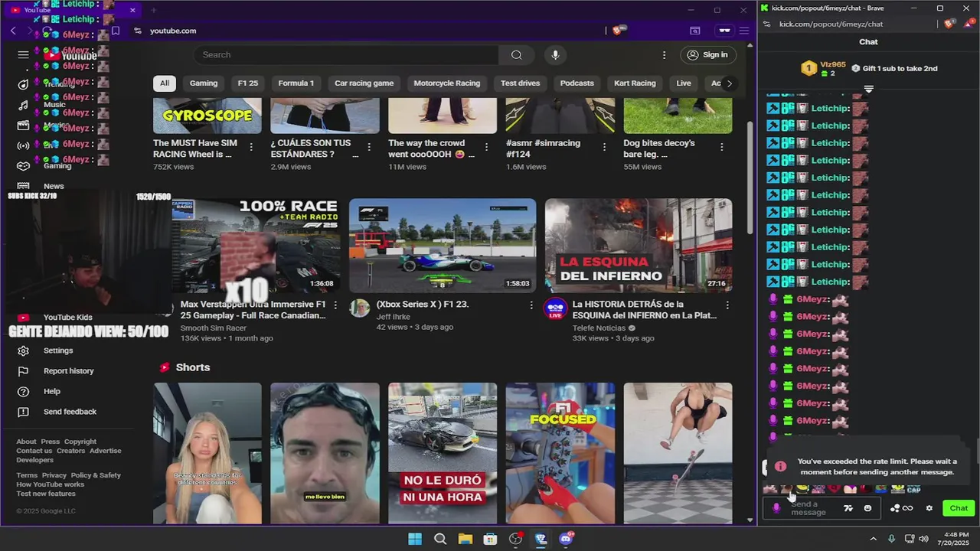Viewport: 980px width, 551px height.
Task: Open the LA ESQUINA DEL INFIERNO thumbnail
Action: pos(639,246)
